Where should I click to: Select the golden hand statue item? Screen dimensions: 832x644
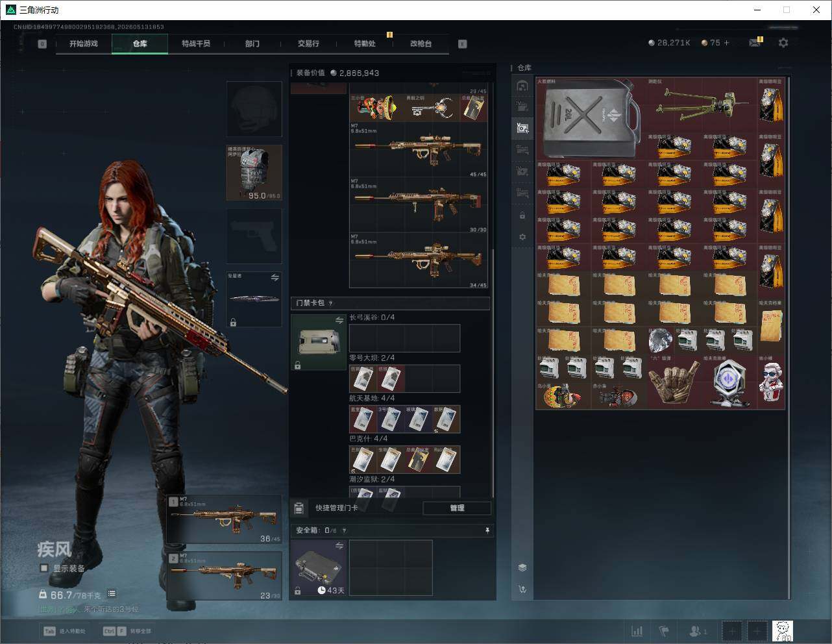[x=674, y=382]
